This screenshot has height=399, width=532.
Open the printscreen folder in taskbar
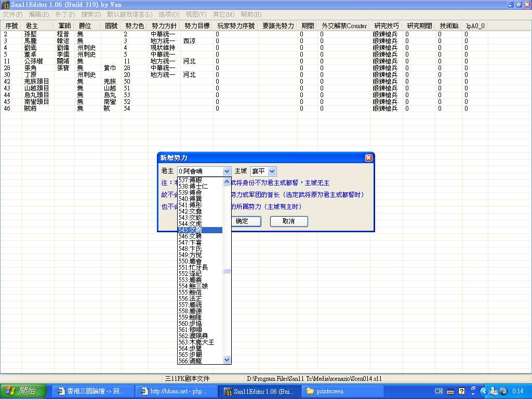(342, 391)
